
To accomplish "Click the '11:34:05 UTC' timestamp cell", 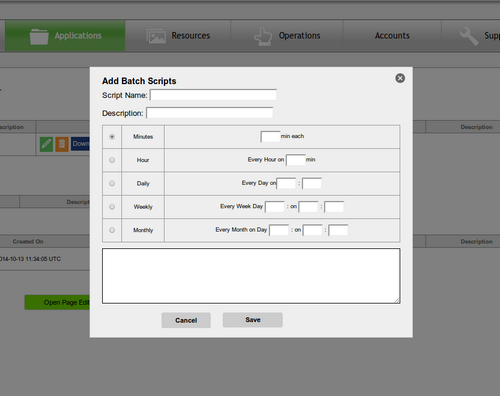I will click(30, 259).
